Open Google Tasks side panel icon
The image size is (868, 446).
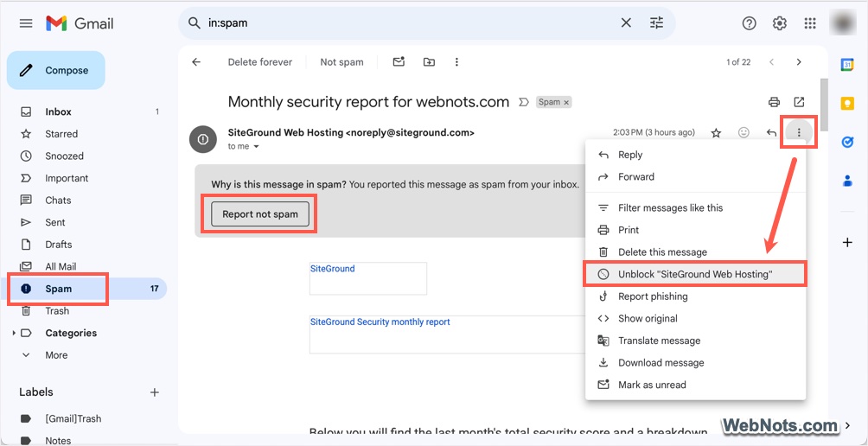pos(847,143)
